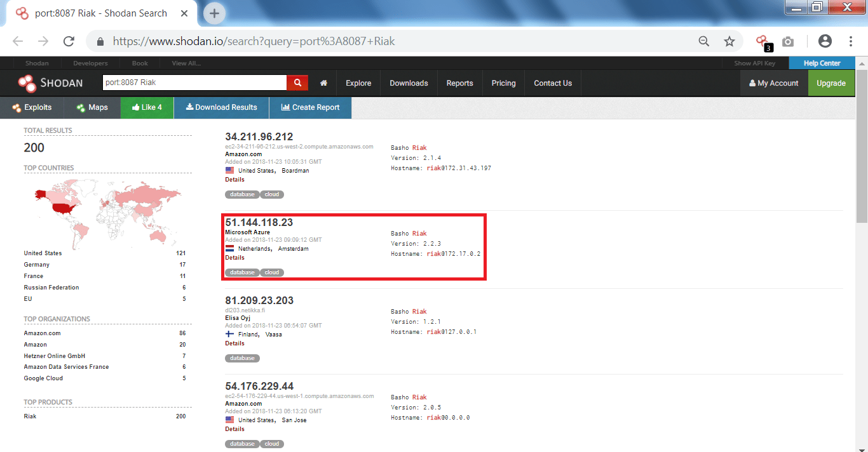Filter by Amazon Data Services France
Screen dimensions: 868x452
coord(66,367)
